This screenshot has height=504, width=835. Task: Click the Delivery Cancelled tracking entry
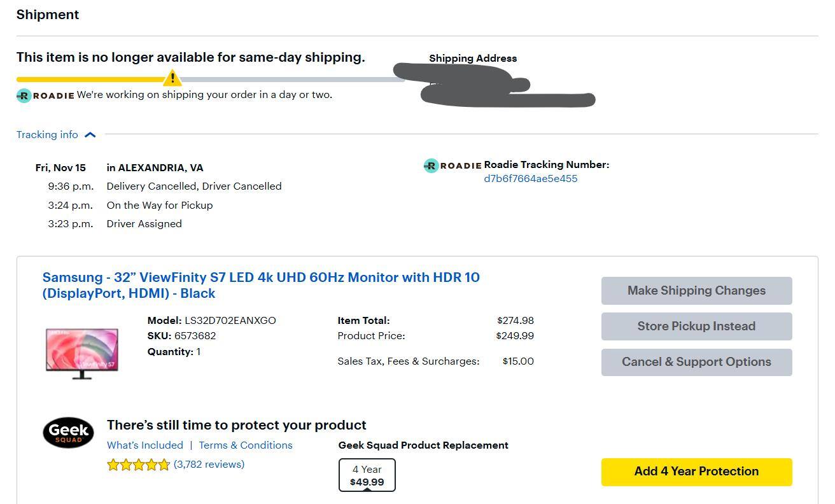[x=193, y=186]
